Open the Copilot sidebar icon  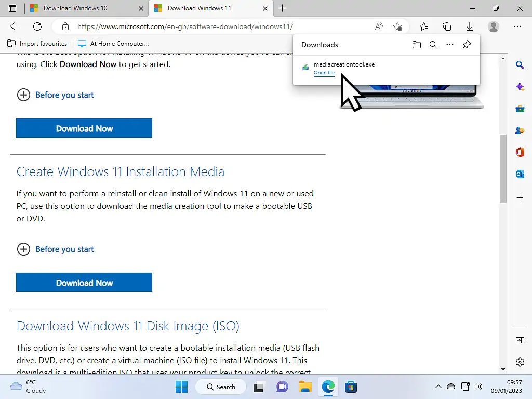click(x=520, y=87)
